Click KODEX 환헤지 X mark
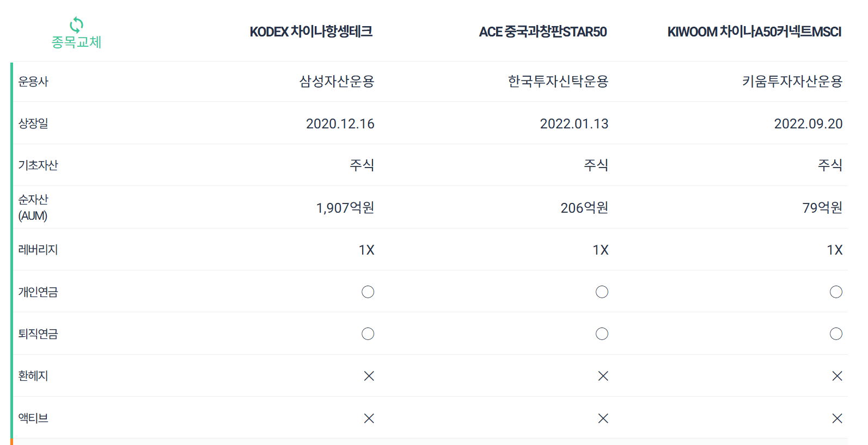This screenshot has width=868, height=445. point(369,376)
